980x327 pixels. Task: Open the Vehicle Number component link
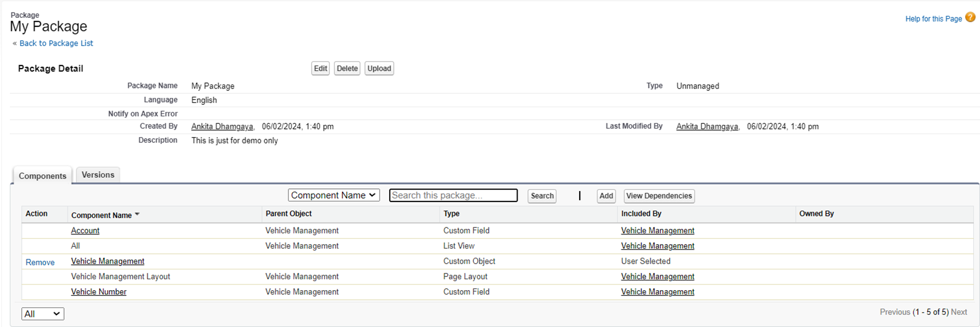click(98, 292)
